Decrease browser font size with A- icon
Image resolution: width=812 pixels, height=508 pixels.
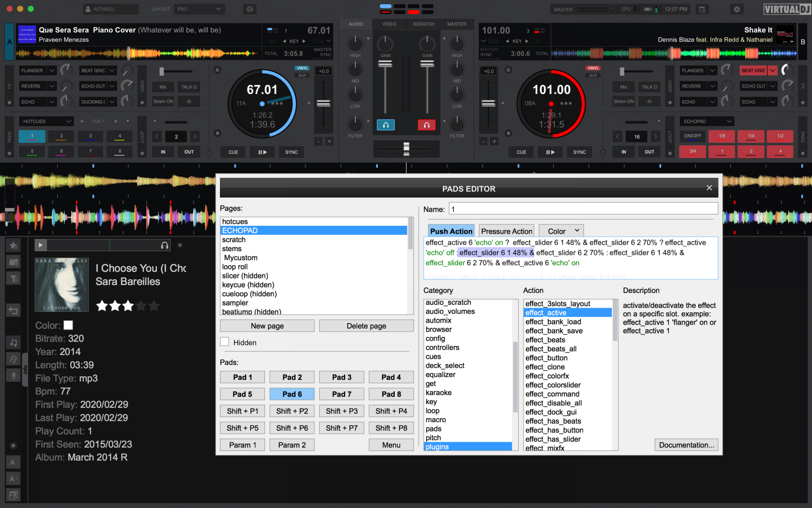(14, 462)
